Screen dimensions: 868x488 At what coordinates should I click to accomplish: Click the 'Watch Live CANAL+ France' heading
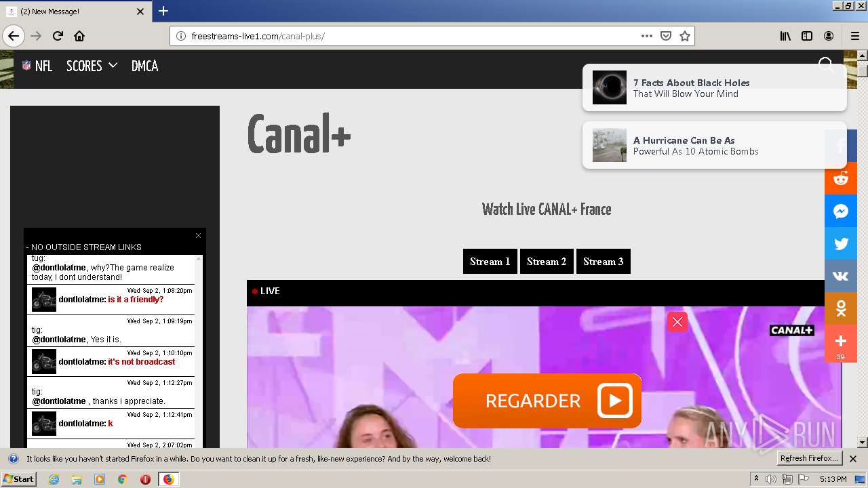(x=547, y=209)
